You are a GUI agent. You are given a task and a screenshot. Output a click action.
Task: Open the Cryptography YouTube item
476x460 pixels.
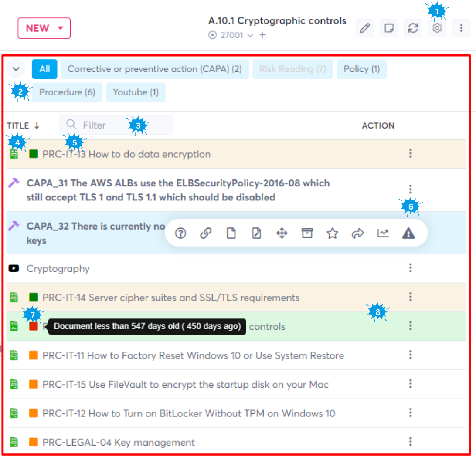click(x=58, y=269)
